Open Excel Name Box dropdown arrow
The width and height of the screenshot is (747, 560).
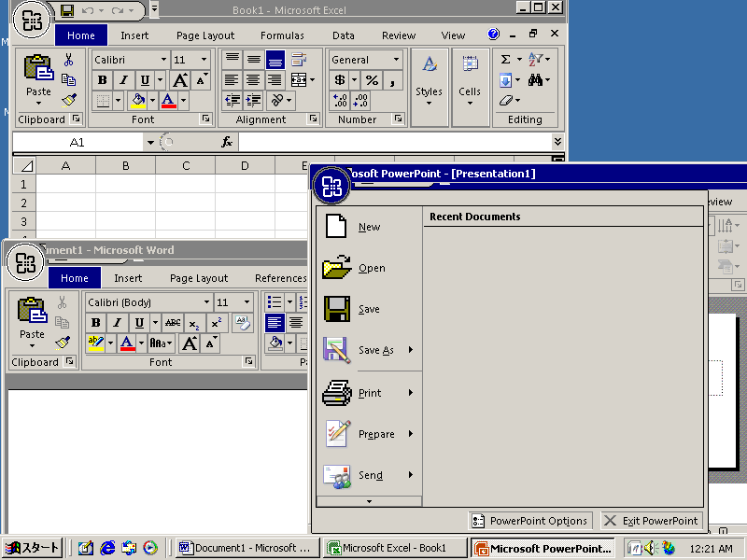(150, 142)
